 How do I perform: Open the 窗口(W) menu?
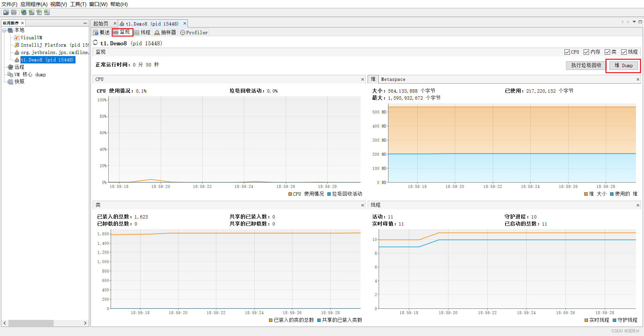tap(98, 4)
